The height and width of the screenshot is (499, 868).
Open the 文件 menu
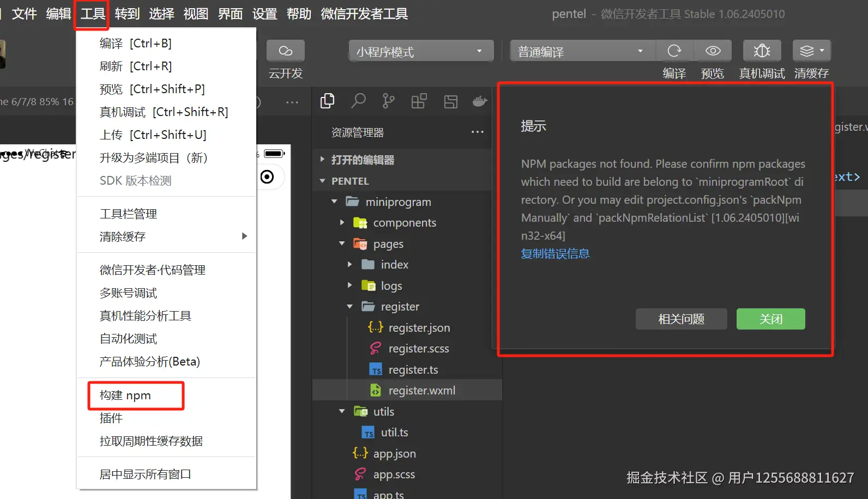point(25,14)
